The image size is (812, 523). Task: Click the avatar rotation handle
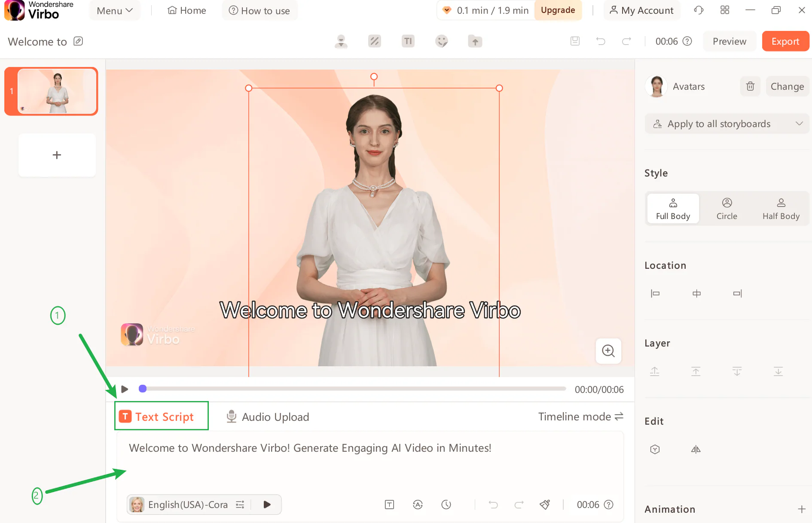(374, 77)
